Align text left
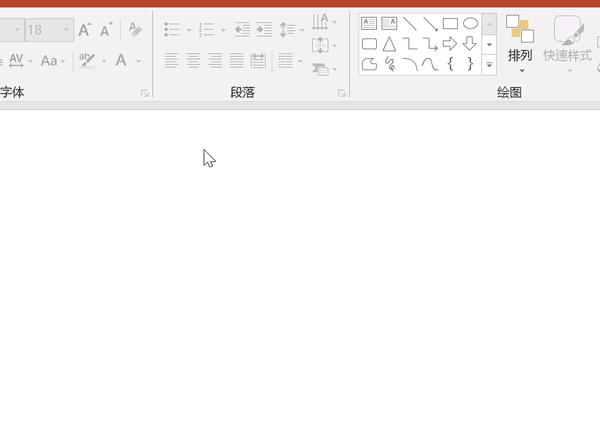600x440 pixels. 171,60
